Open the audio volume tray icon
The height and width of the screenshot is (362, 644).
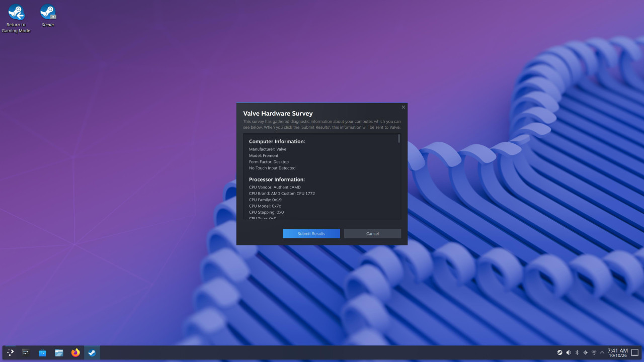[569, 352]
